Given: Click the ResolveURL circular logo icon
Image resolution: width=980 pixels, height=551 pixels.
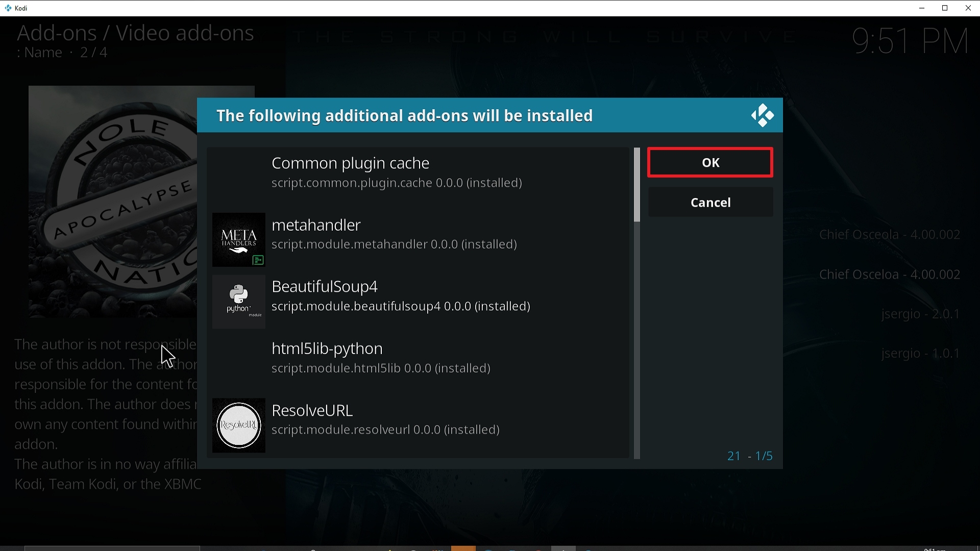Looking at the screenshot, I should (x=239, y=425).
